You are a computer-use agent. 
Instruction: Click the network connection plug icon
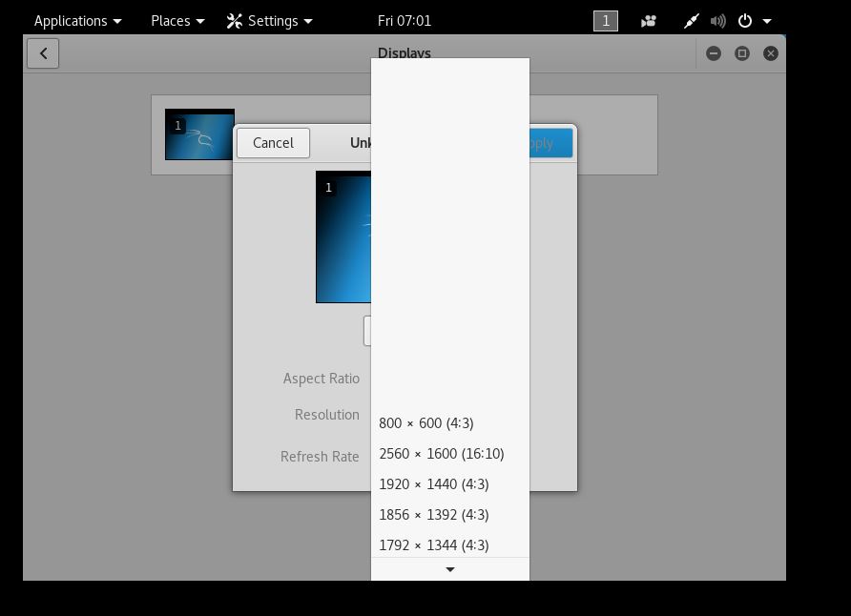pos(692,21)
